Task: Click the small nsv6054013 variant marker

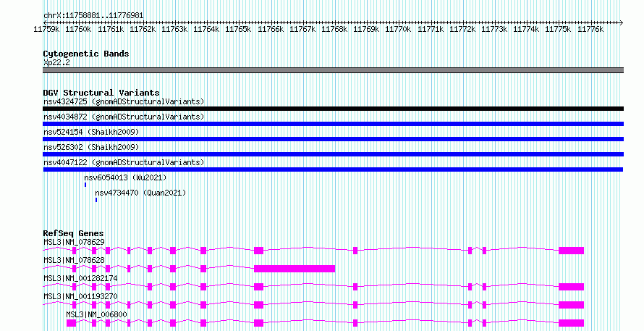Action: (x=85, y=185)
